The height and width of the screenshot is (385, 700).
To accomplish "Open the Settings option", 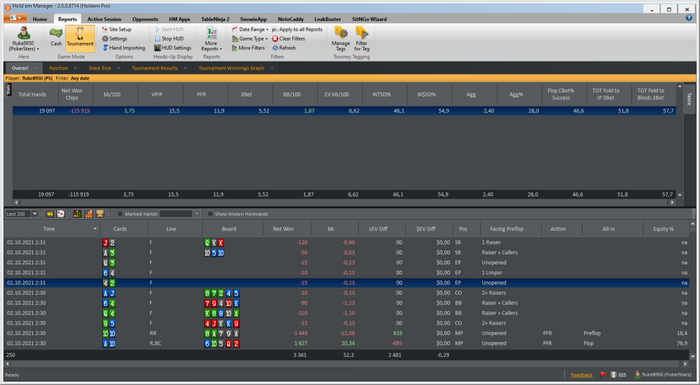I will pos(115,39).
